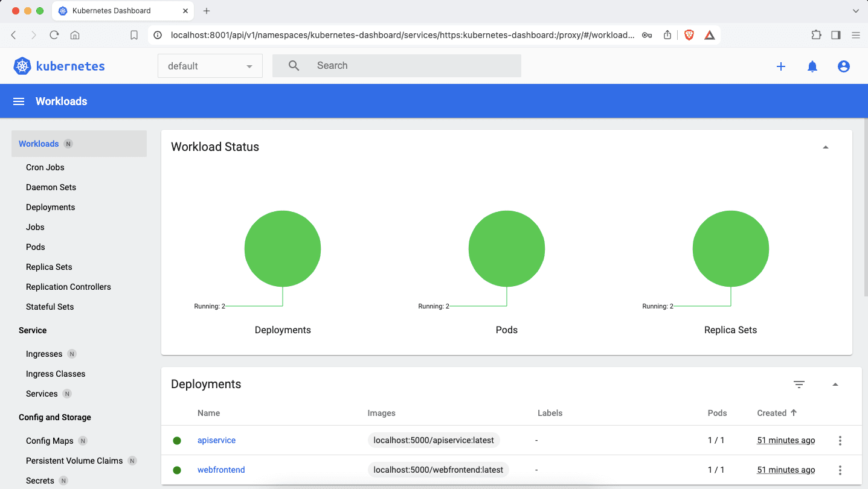This screenshot has width=868, height=489.
Task: Collapse the Deployments card
Action: (x=835, y=385)
